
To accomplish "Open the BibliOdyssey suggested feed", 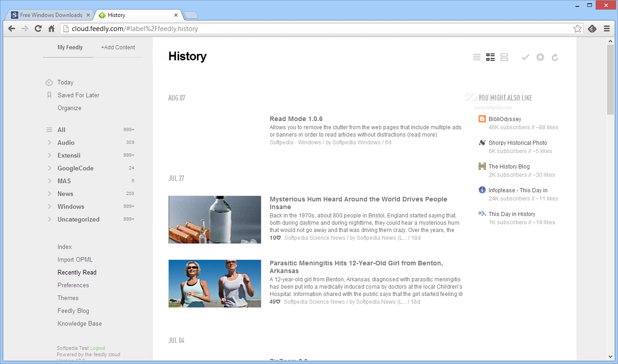I will point(505,119).
